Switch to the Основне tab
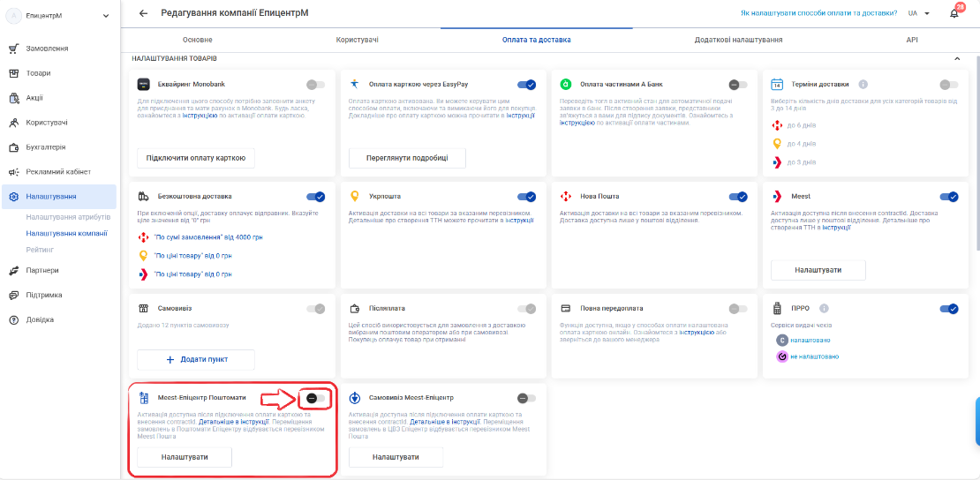 click(x=198, y=40)
